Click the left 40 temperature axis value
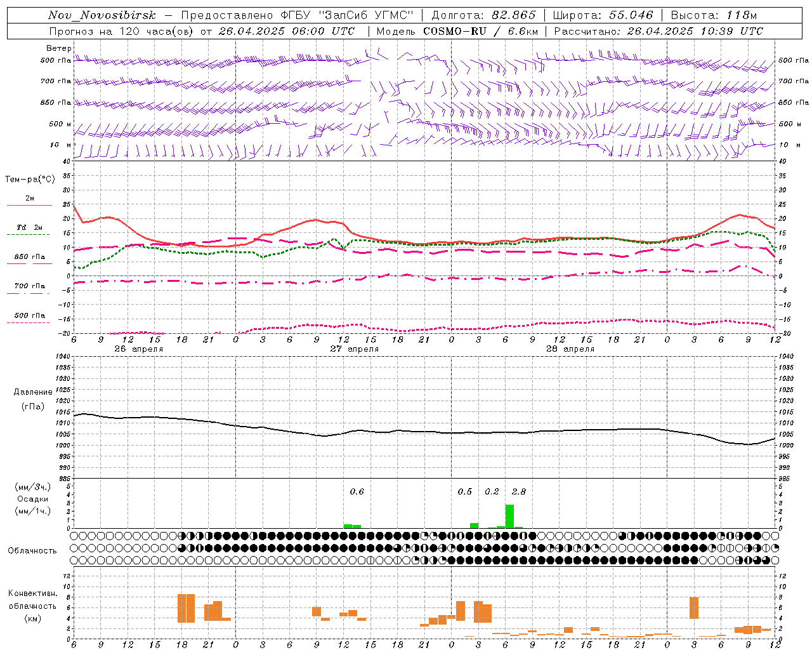This screenshot has width=812, height=650. coord(67,162)
